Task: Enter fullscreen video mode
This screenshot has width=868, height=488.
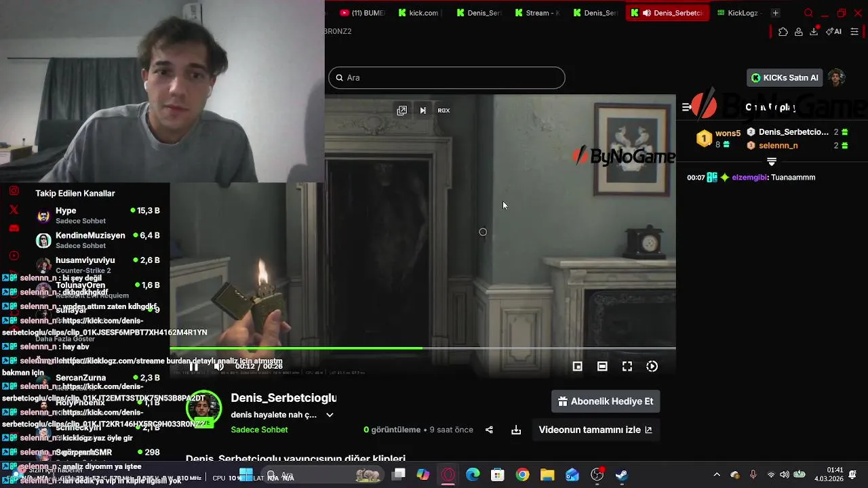Action: [x=627, y=367]
